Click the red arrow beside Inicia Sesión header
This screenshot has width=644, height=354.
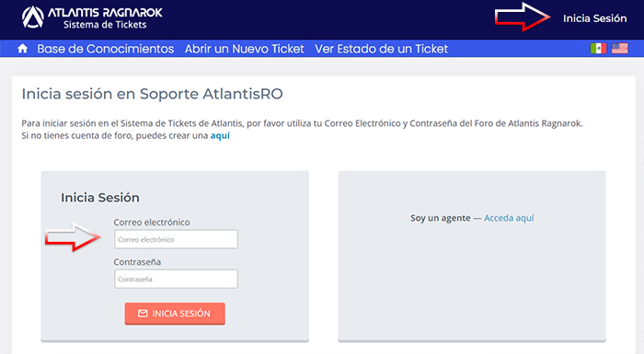523,17
